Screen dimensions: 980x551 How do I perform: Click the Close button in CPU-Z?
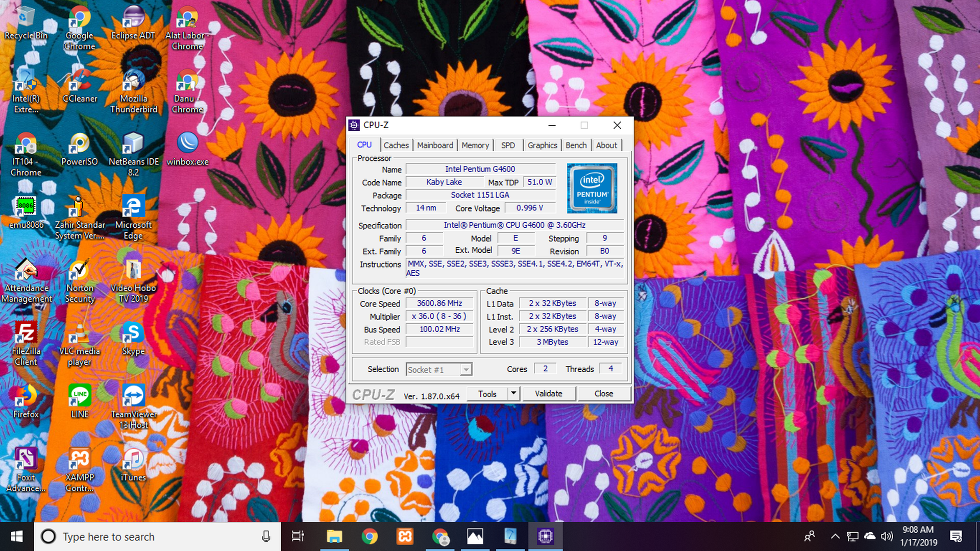604,394
